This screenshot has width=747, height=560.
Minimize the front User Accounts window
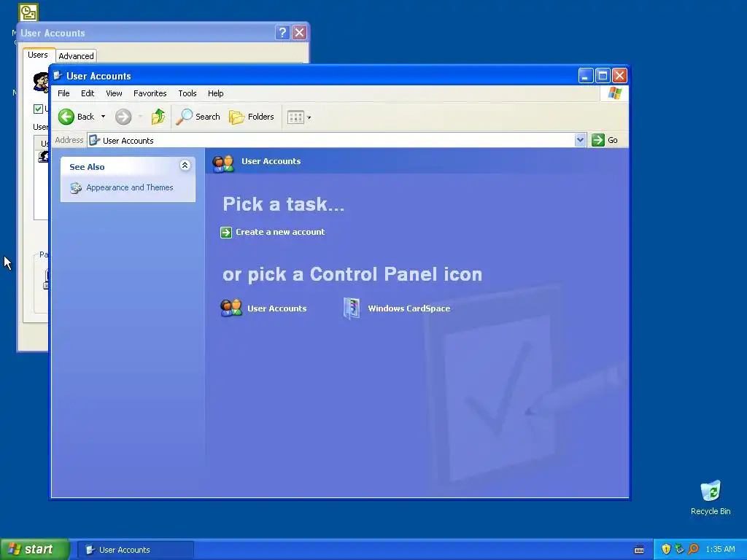[x=586, y=76]
